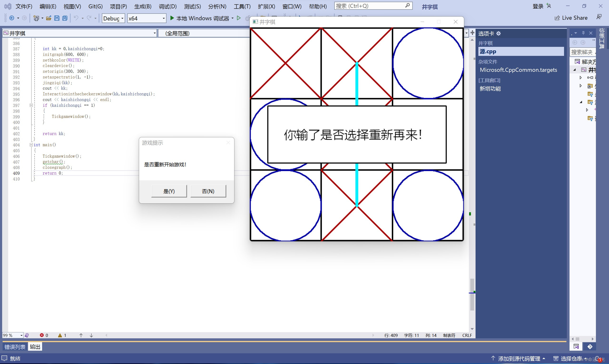Click 源.cpp file in solution explorer
The width and height of the screenshot is (609, 364).
point(489,51)
